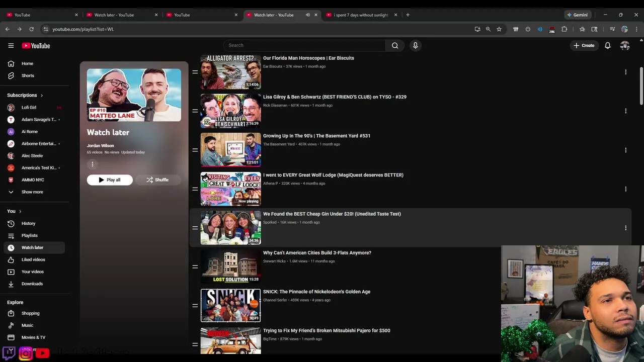
Task: Open the YouTube account avatar menu
Action: [625, 45]
